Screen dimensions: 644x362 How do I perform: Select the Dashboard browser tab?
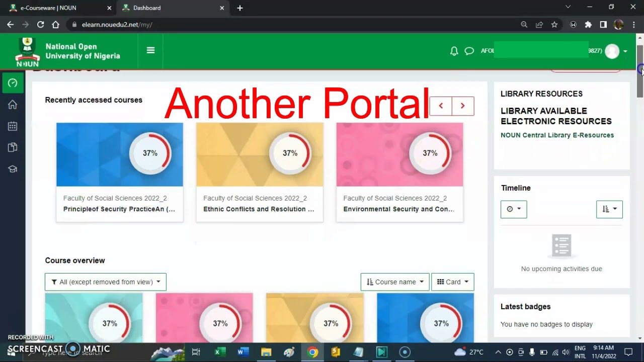point(173,8)
